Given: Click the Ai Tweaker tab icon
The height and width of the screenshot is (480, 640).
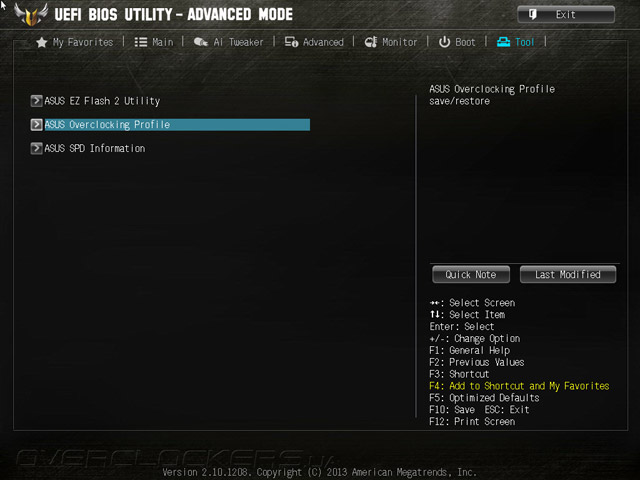Looking at the screenshot, I should coord(200,42).
